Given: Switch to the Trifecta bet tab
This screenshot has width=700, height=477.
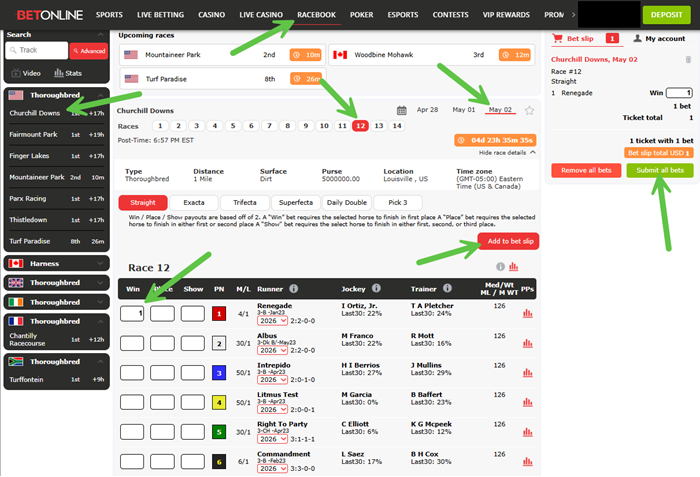Looking at the screenshot, I should click(245, 202).
